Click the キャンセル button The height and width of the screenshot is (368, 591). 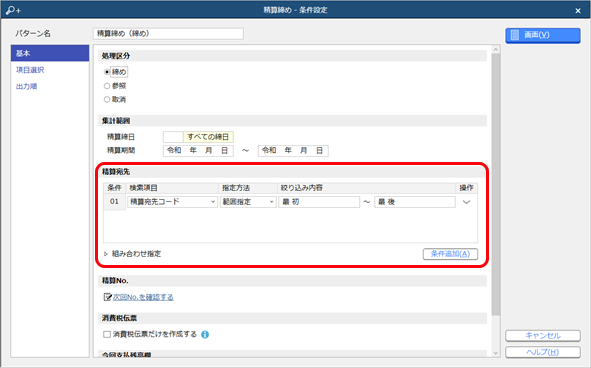tap(543, 336)
